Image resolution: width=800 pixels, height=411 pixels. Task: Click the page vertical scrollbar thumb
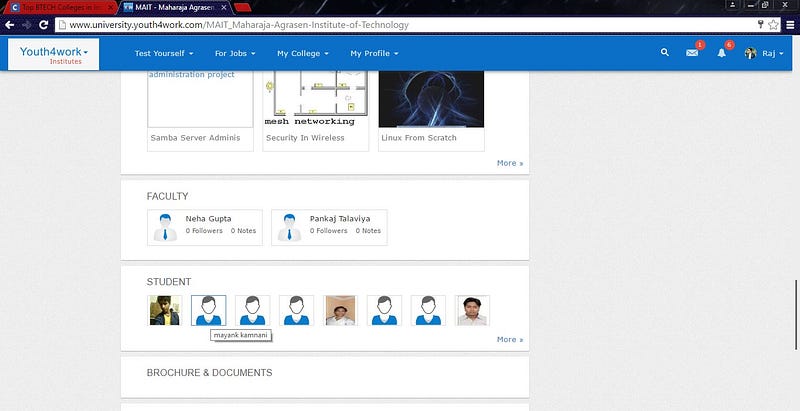click(x=796, y=315)
